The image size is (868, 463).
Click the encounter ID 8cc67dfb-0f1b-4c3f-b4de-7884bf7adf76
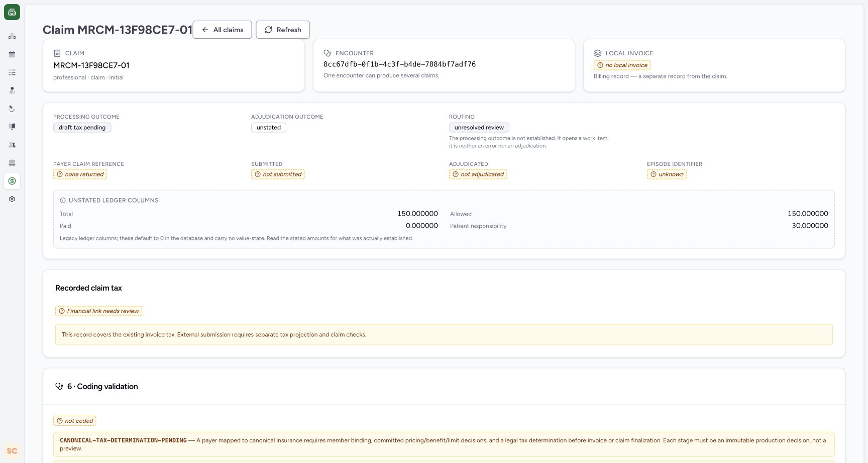tap(400, 64)
